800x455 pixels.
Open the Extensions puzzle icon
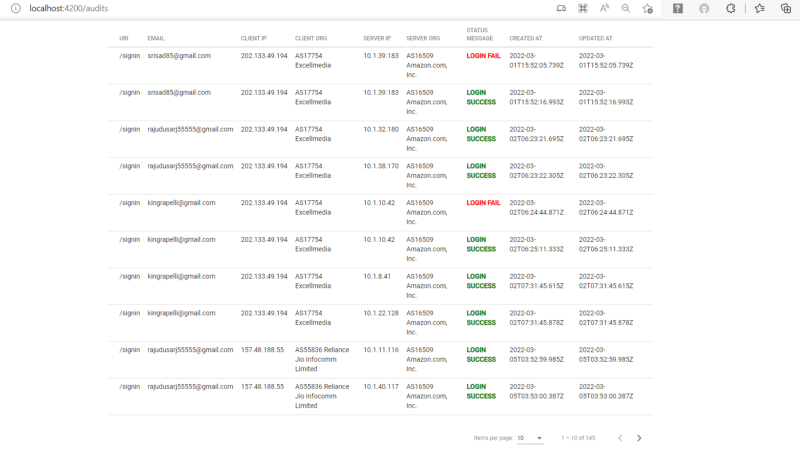coord(731,8)
